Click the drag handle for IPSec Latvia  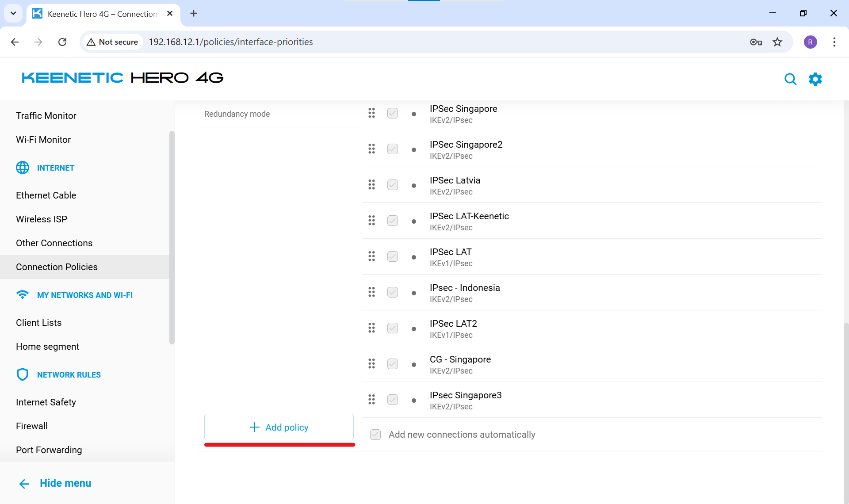point(371,185)
